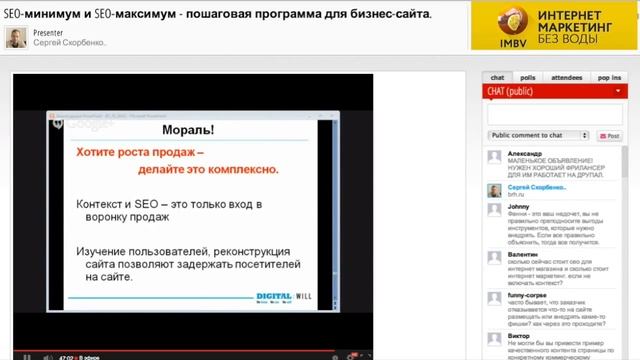
Task: Post the chat message
Action: (x=609, y=136)
